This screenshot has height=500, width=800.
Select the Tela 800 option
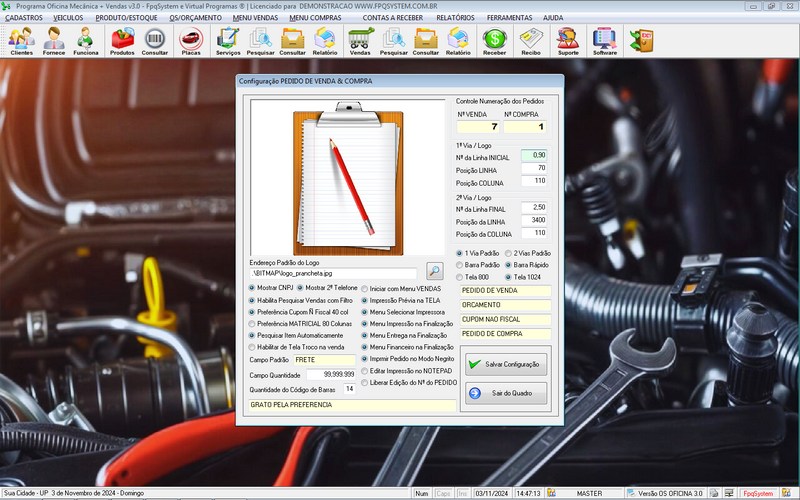tap(460, 277)
